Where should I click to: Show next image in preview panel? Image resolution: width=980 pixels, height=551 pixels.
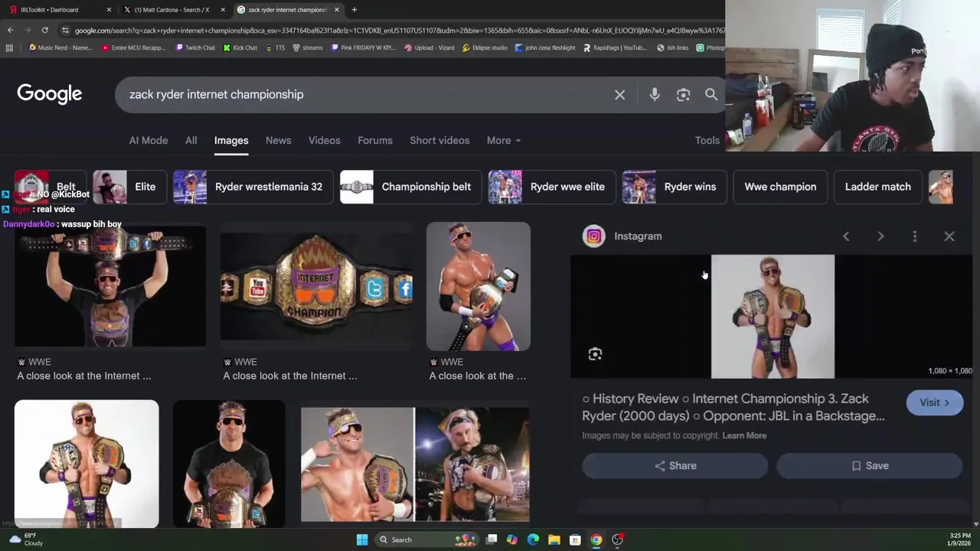click(880, 236)
